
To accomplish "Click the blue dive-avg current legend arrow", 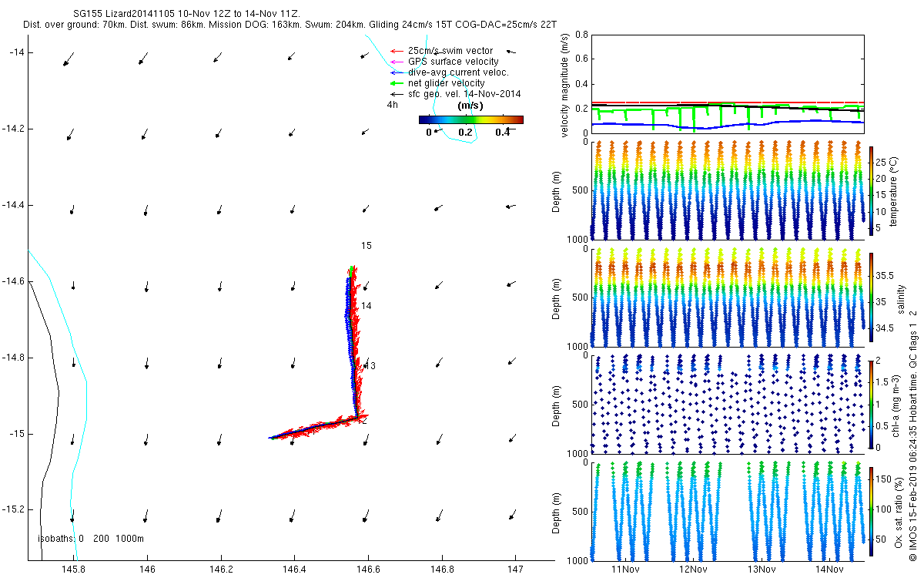I will [x=397, y=72].
